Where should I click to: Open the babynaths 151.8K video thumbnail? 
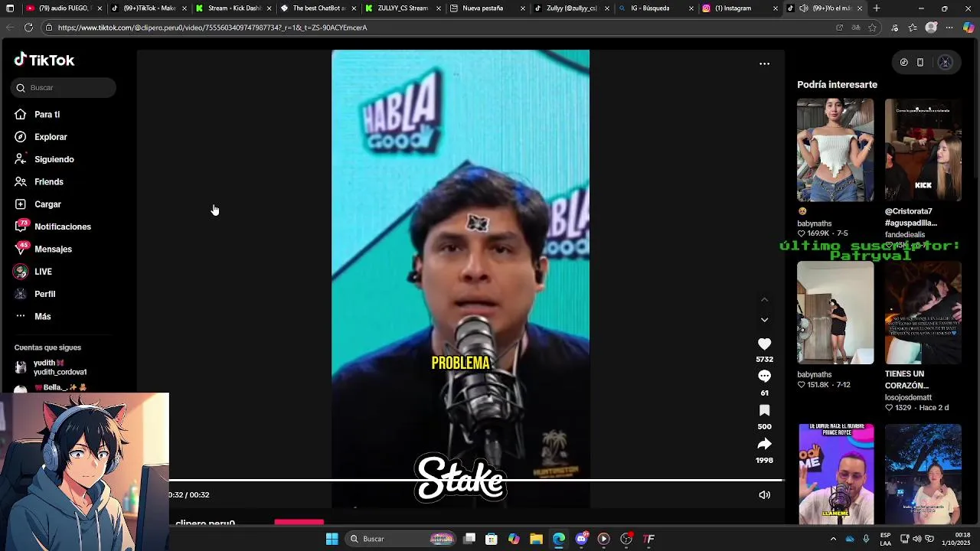[x=835, y=312]
